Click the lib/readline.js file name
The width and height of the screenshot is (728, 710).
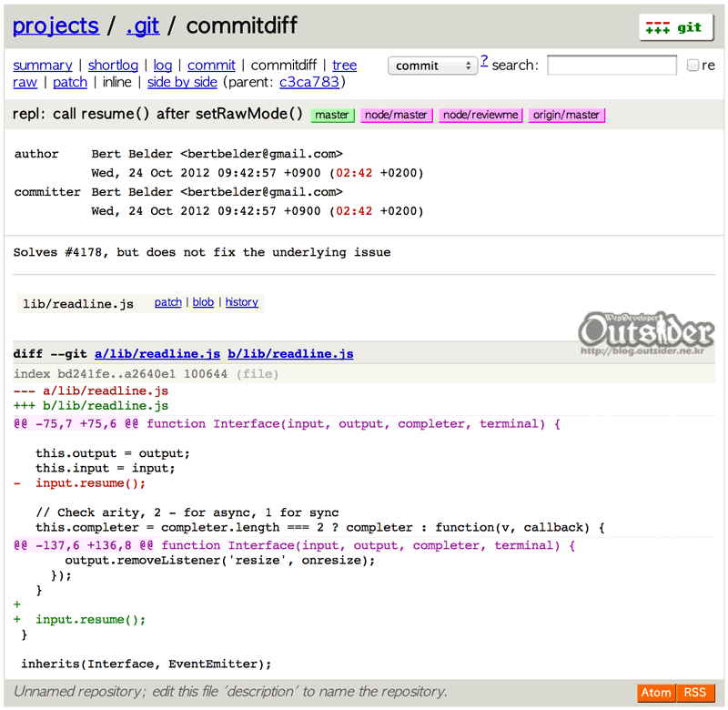click(78, 304)
